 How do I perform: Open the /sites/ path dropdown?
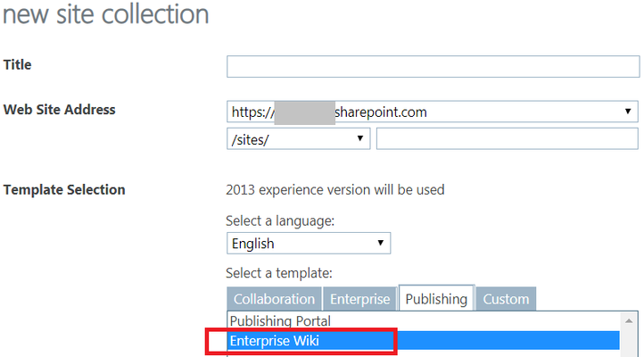298,139
